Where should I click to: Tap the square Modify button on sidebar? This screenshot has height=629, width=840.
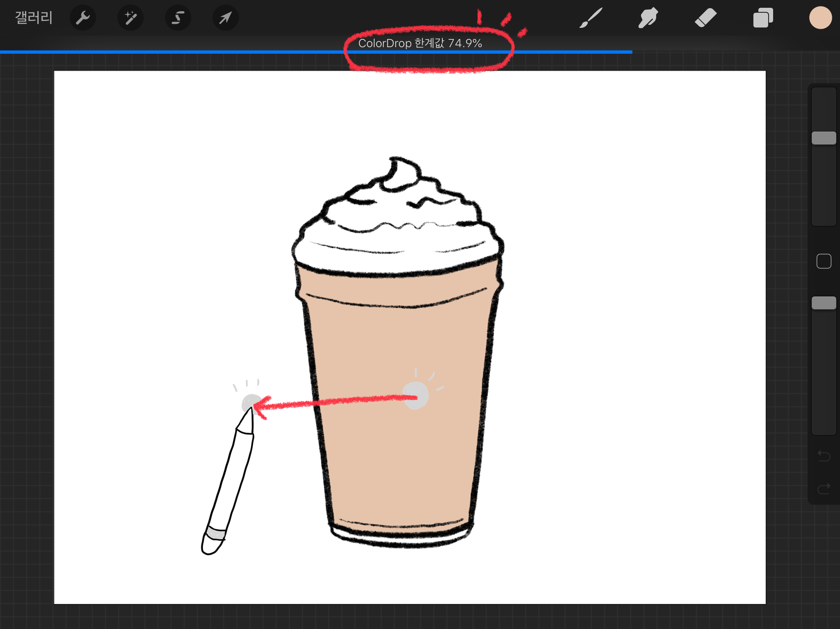824,261
